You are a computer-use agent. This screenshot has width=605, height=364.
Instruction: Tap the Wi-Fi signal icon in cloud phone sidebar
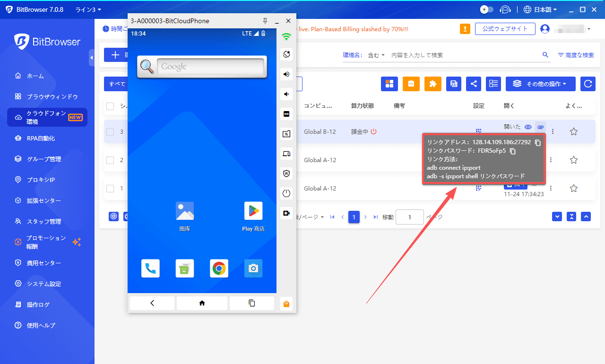pos(286,36)
